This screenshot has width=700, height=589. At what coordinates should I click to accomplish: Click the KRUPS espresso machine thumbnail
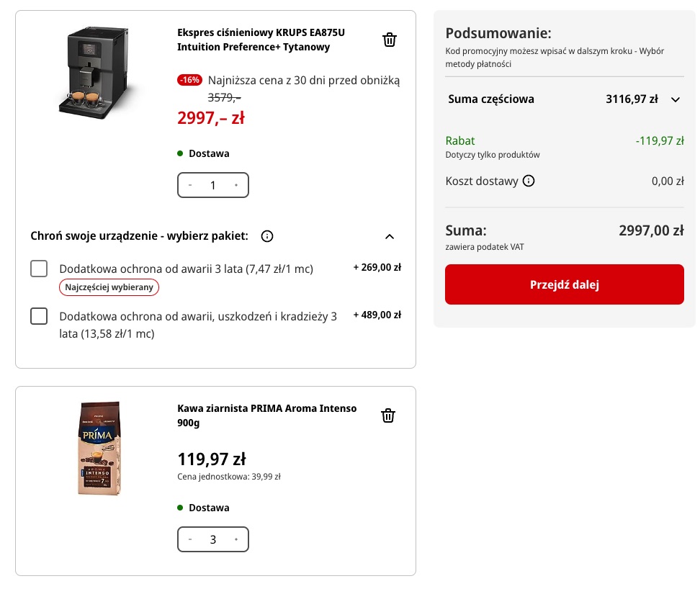[x=94, y=73]
